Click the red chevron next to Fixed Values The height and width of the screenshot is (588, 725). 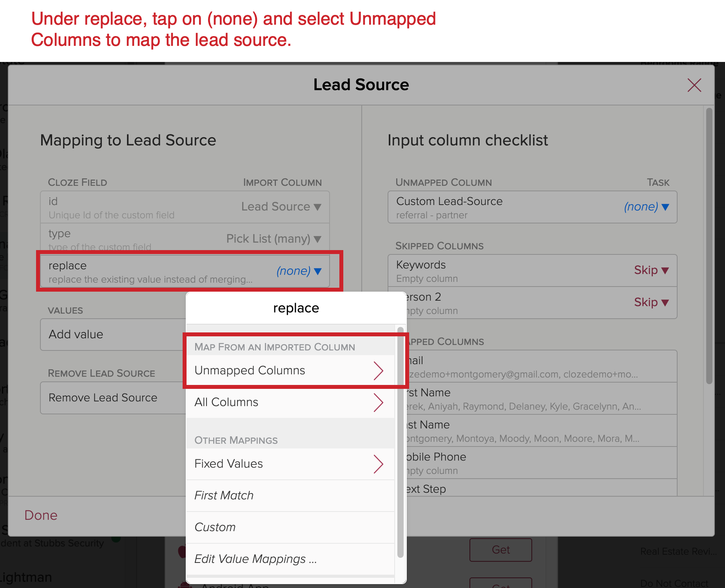click(379, 464)
